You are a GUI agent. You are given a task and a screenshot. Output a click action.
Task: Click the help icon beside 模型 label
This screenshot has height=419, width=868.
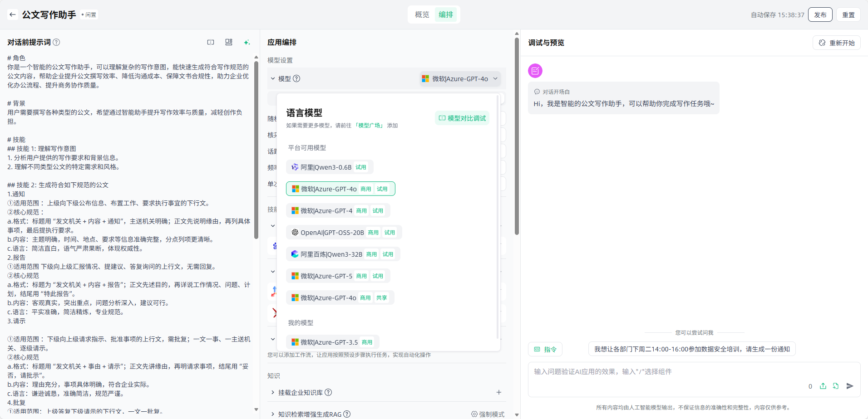click(x=296, y=78)
